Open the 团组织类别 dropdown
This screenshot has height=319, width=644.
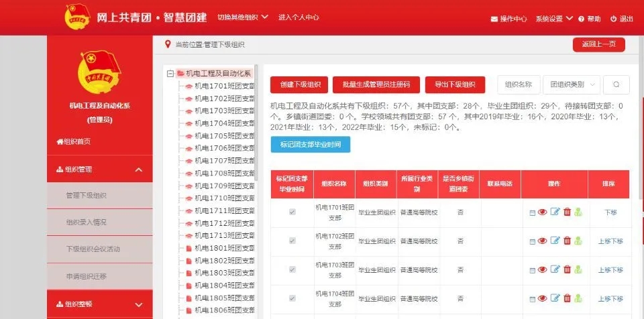572,84
